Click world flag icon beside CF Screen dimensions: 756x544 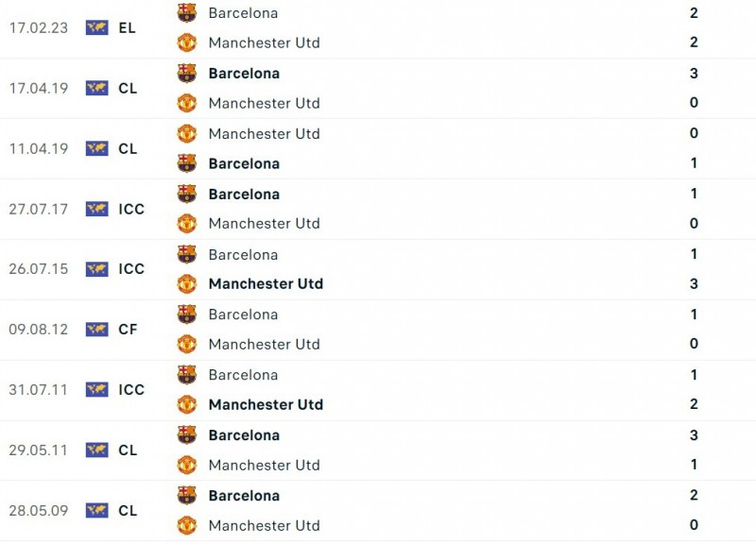(97, 329)
